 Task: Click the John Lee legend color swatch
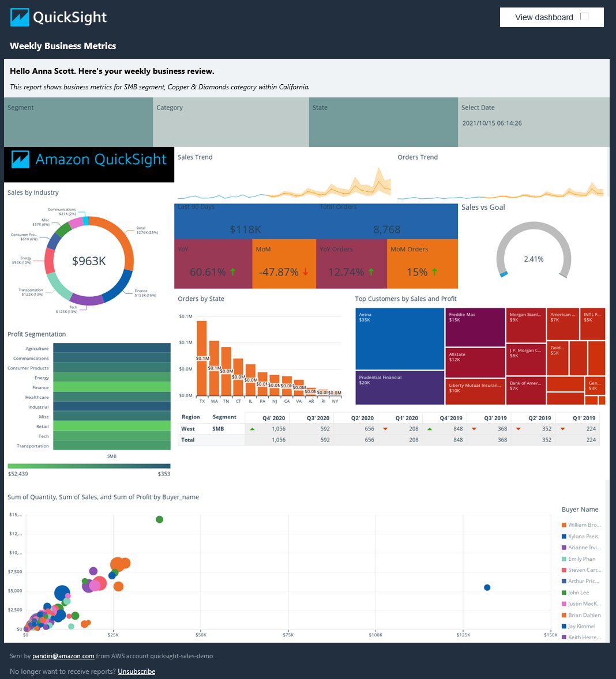(564, 593)
